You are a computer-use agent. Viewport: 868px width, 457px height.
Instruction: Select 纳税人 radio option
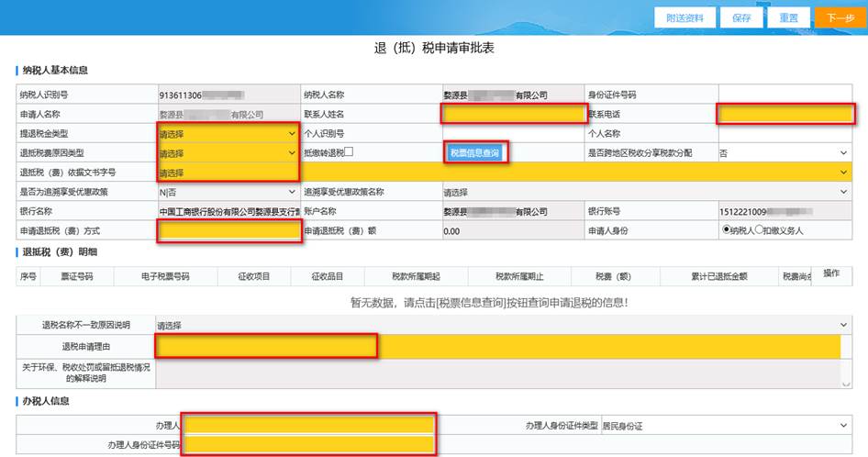pos(729,230)
